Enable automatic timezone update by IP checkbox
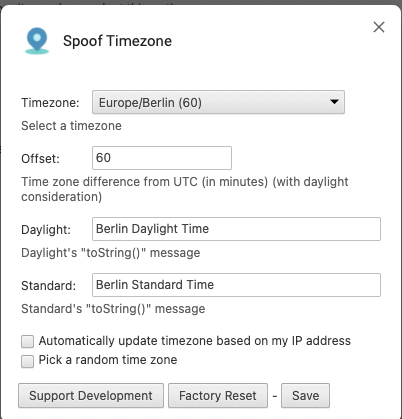Viewport: 402px width, 419px height. [27, 342]
